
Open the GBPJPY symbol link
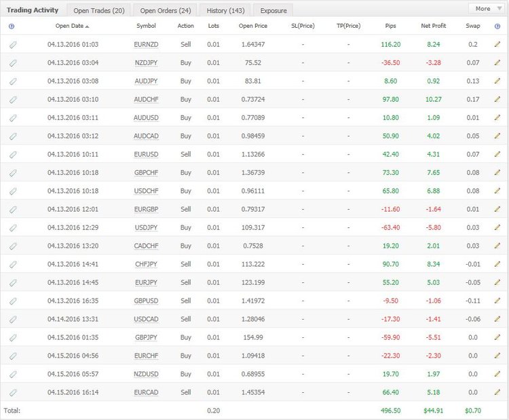146,337
